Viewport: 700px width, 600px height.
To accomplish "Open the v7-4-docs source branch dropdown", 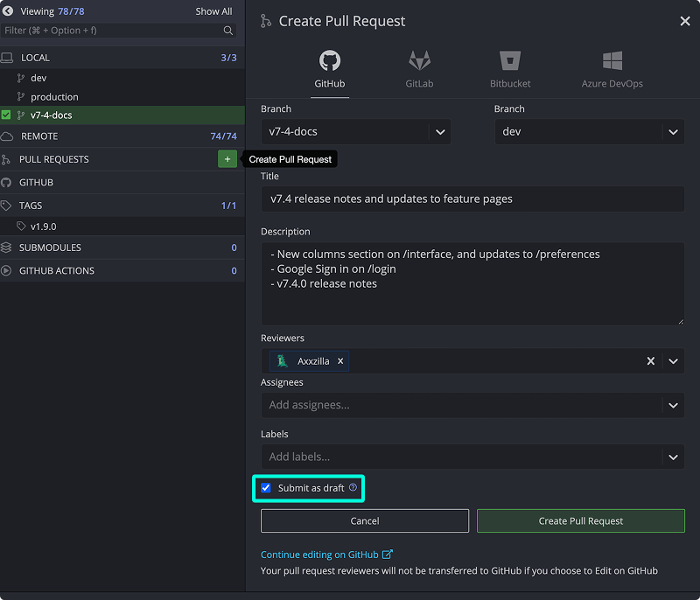I will click(439, 132).
